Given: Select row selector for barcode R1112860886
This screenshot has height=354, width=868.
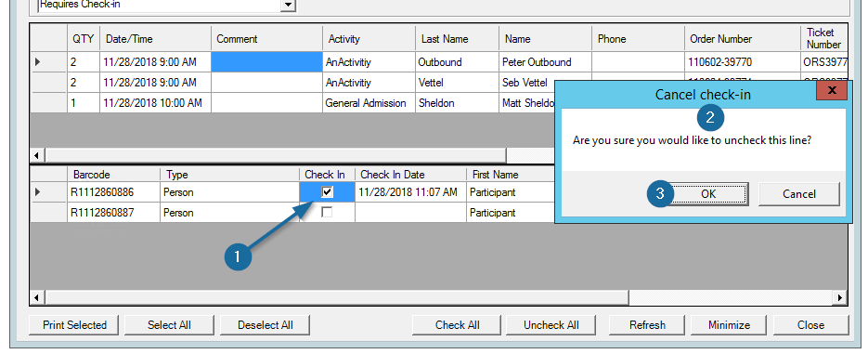Looking at the screenshot, I should pos(48,192).
